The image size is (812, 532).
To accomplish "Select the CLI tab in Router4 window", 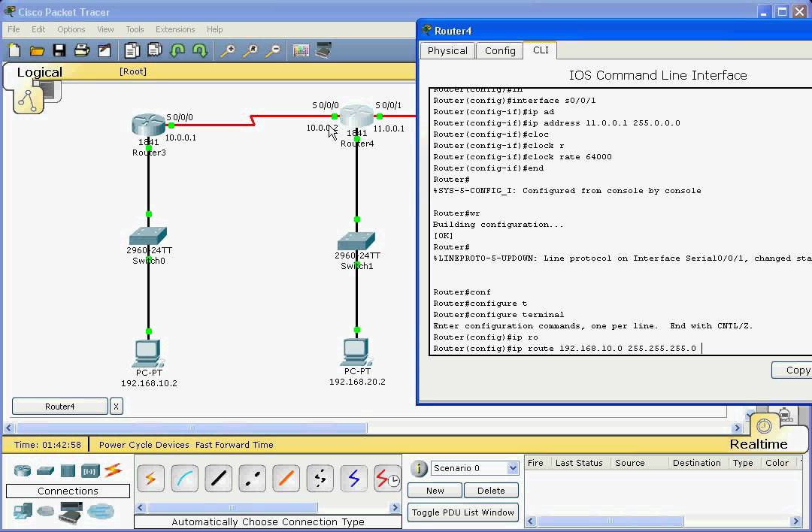I will [x=541, y=50].
